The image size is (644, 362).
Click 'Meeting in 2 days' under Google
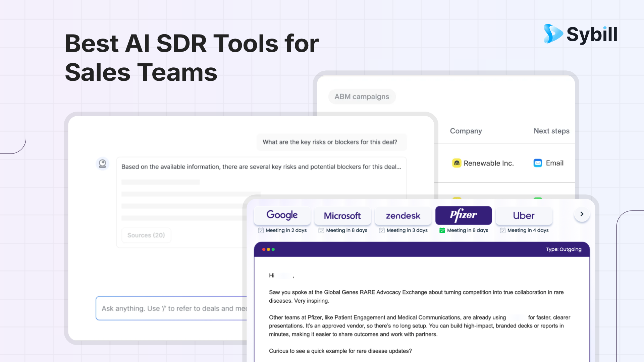pyautogui.click(x=286, y=230)
